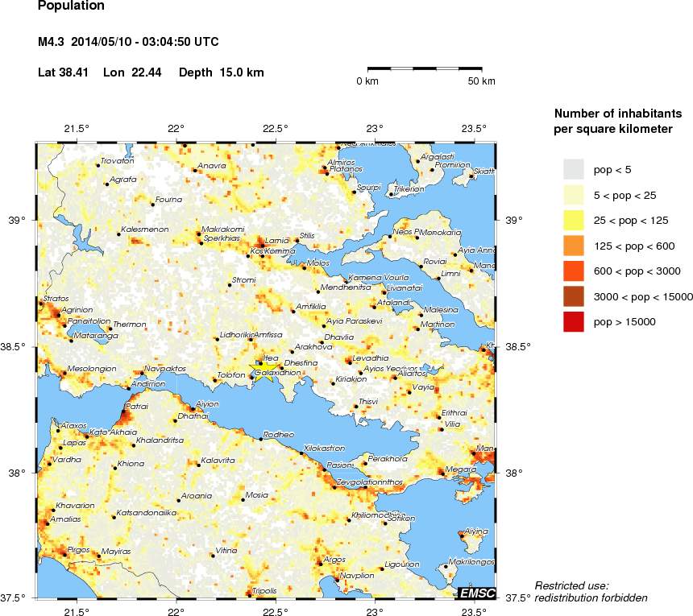693x616 pixels.
Task: Select the orange '125 < pop < 600' swatch
Action: [x=573, y=246]
